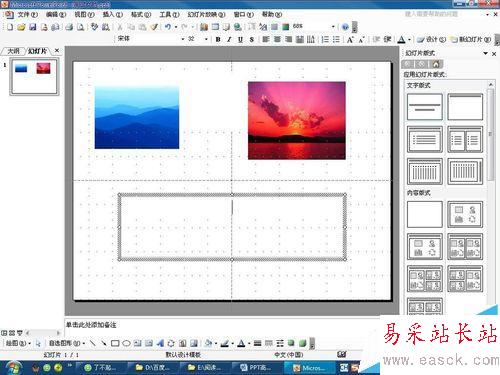Open Help with the blue question icon
The image size is (500, 375).
click(345, 27)
